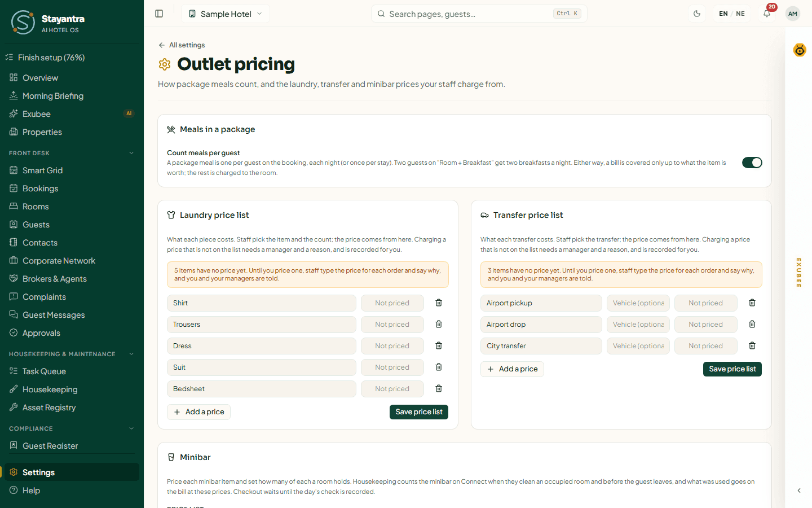This screenshot has width=812, height=508.
Task: Set vehicle for Airport pickup transfer
Action: (638, 303)
